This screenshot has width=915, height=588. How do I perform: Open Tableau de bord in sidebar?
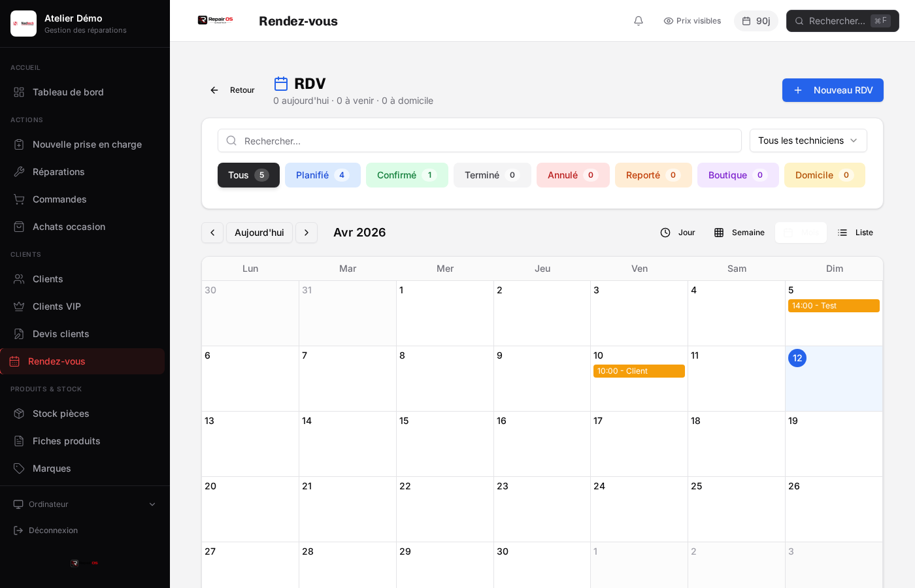(85, 92)
